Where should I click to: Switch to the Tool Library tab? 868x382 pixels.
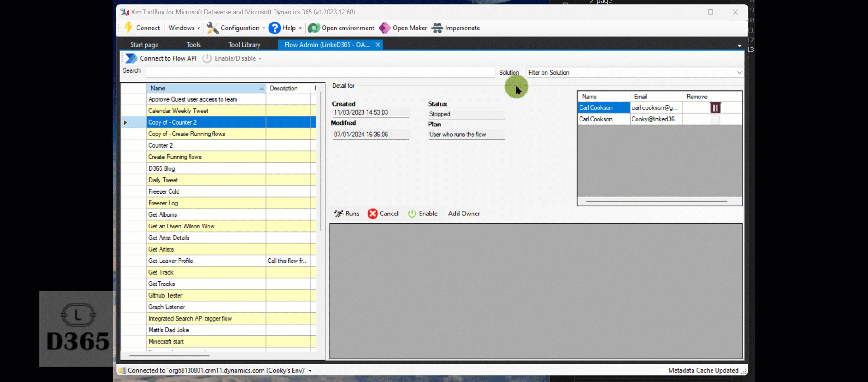point(244,45)
